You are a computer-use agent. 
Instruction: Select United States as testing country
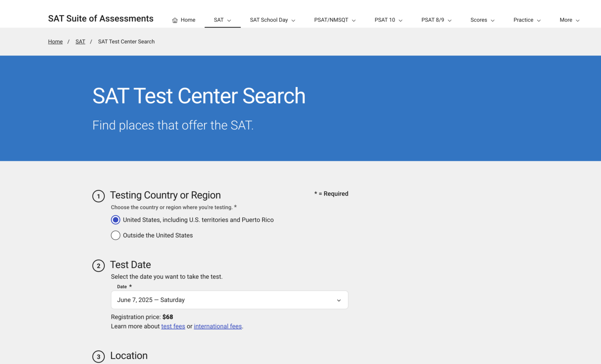[x=115, y=220]
